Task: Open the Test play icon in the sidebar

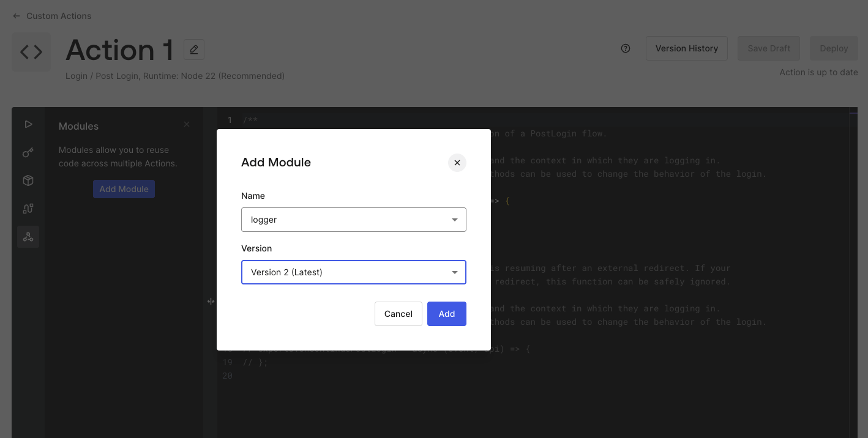Action: [28, 124]
